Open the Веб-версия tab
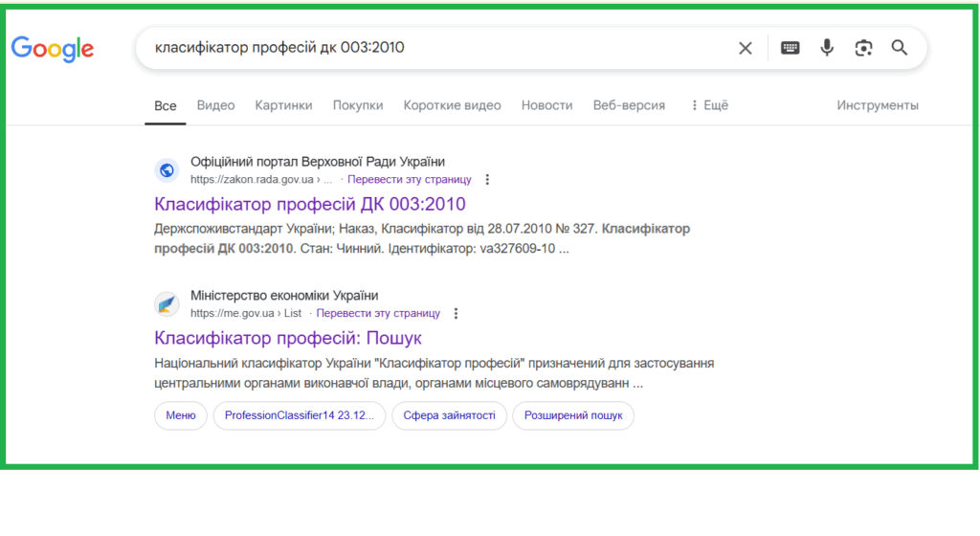 point(629,105)
